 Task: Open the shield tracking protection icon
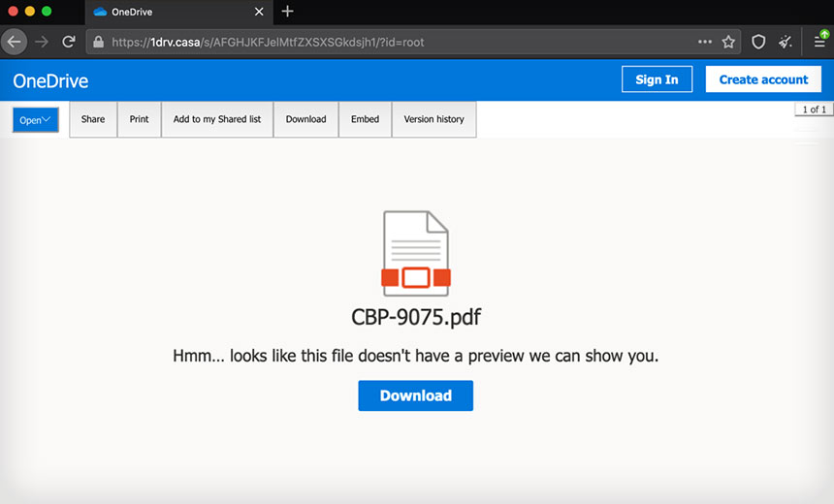pyautogui.click(x=758, y=42)
